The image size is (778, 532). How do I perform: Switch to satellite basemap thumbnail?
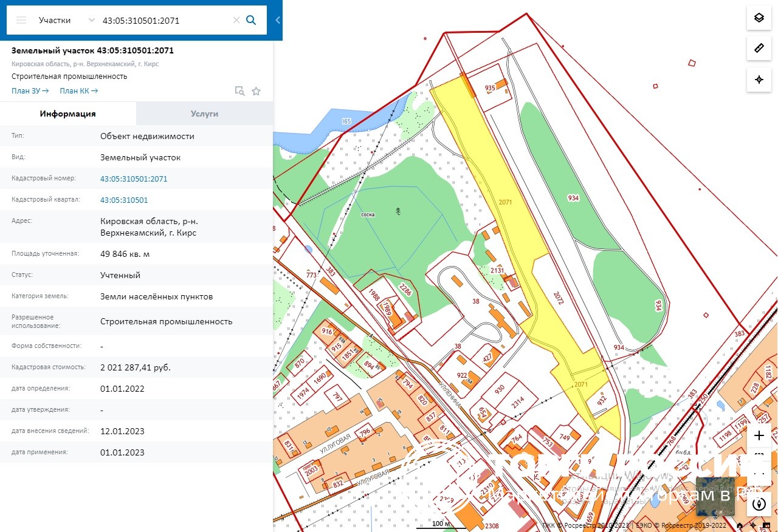click(715, 496)
